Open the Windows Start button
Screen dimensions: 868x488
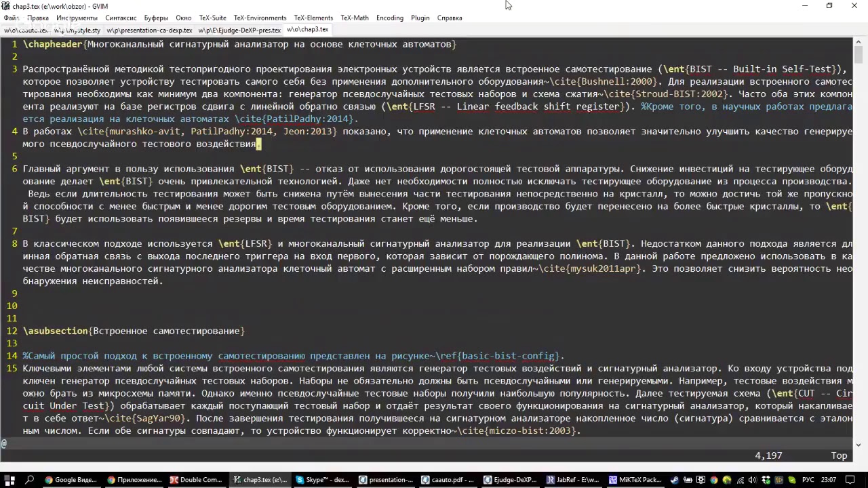coord(11,480)
